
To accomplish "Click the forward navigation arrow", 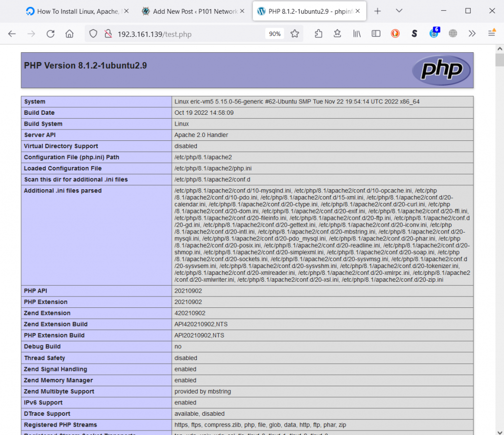I will (x=31, y=34).
